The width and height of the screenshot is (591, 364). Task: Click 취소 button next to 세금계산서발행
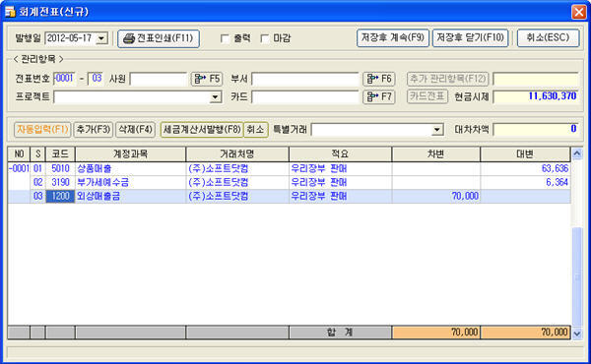[x=255, y=130]
